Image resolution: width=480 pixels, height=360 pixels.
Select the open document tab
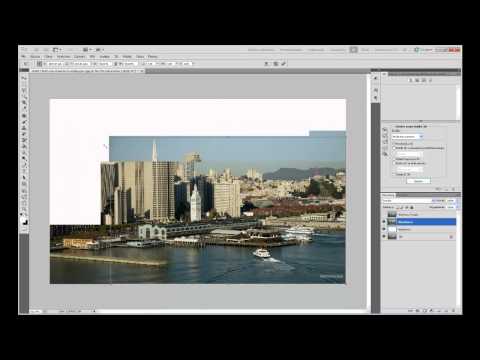pyautogui.click(x=87, y=71)
